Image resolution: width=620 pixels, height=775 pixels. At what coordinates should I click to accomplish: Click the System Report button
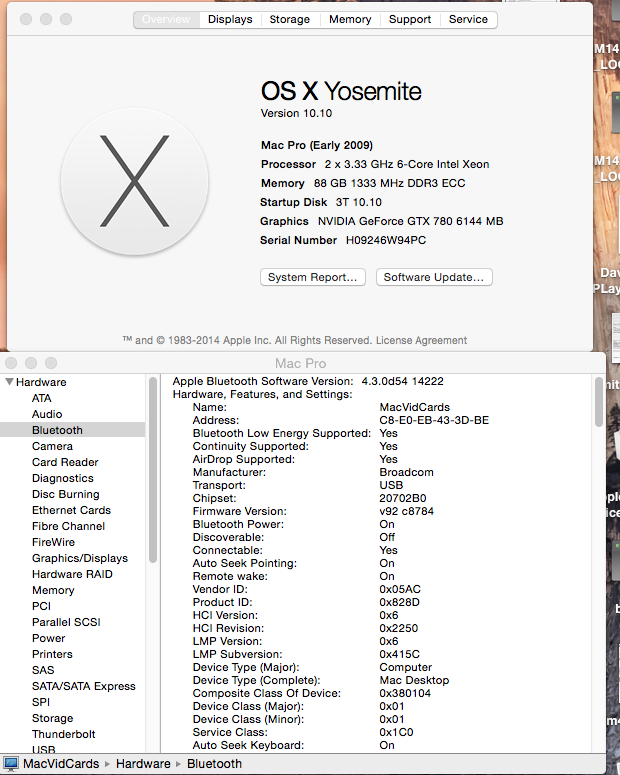click(312, 277)
